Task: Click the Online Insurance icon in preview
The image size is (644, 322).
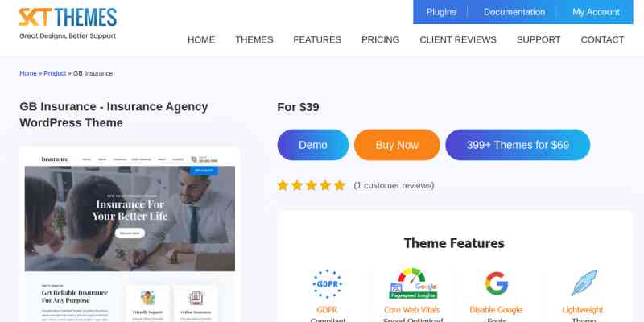Action: 196,298
